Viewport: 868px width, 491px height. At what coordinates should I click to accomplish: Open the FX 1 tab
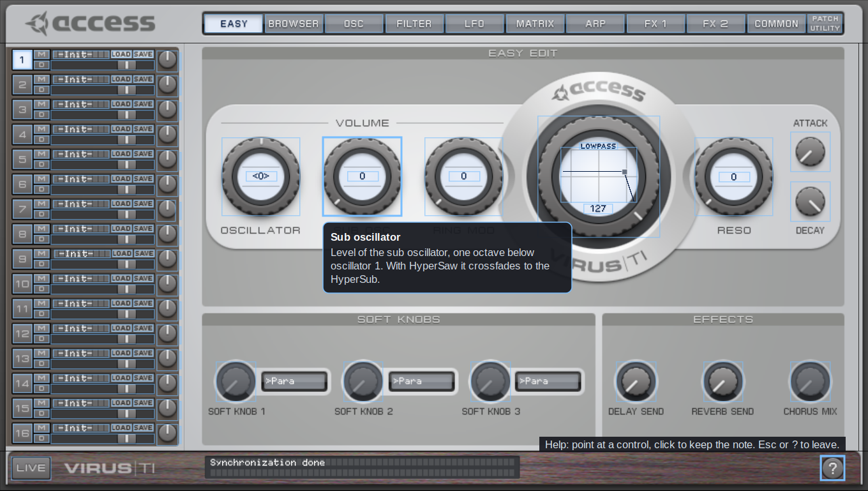[655, 24]
